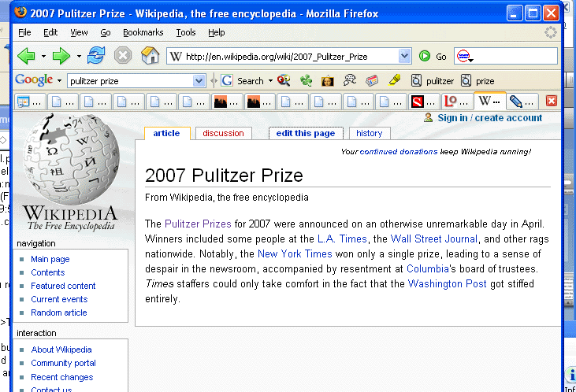Reload the page with the refresh icon
Viewport: 576px width, 392px height.
[96, 56]
